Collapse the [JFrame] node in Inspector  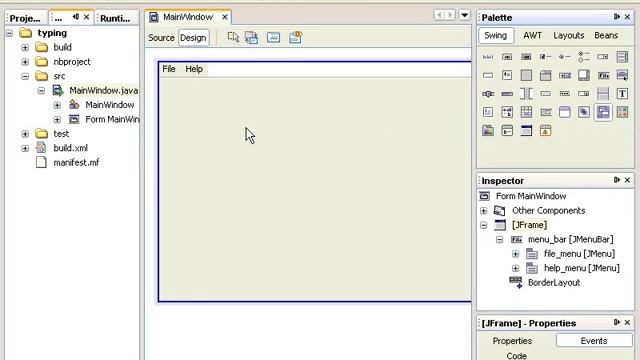[484, 225]
